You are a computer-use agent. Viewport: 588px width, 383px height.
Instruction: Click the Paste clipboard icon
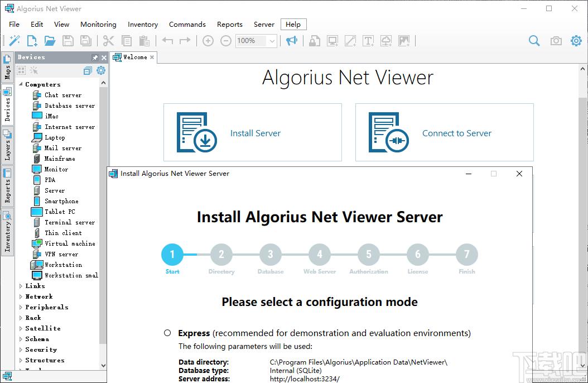click(144, 41)
